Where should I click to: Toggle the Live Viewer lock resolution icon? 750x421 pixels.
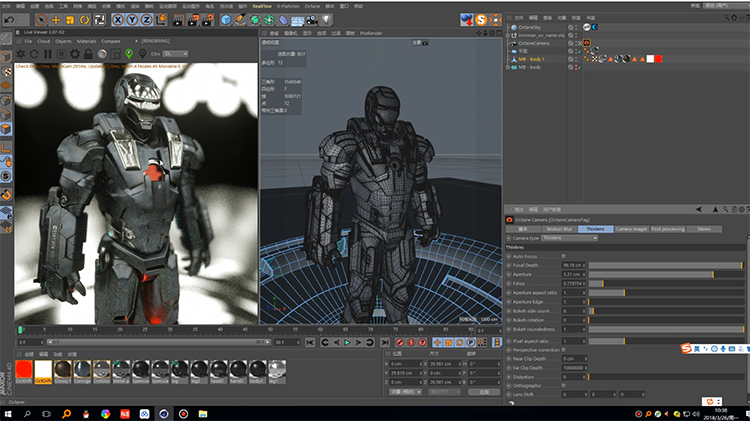click(88, 54)
